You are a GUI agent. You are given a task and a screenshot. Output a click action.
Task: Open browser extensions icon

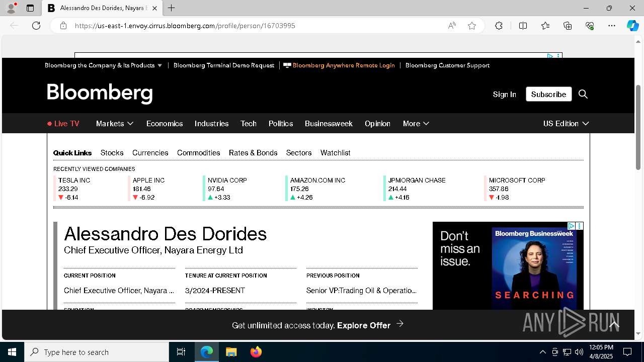click(x=499, y=26)
